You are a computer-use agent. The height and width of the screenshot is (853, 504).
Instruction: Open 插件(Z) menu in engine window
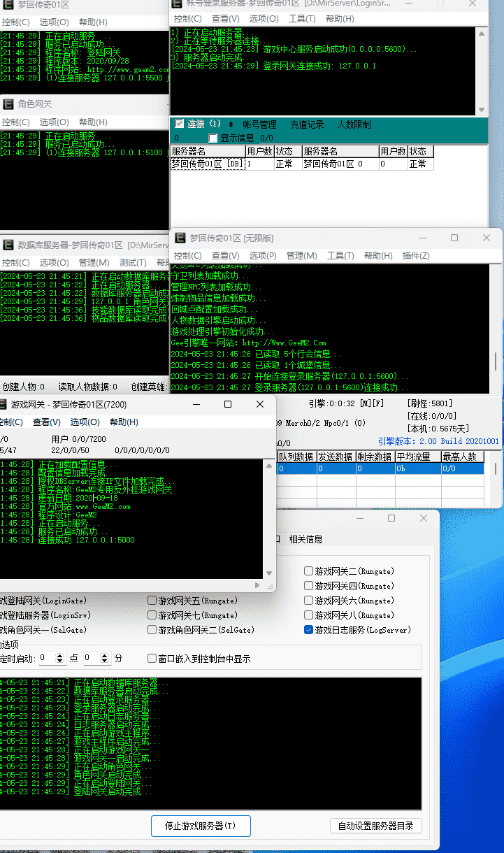coord(416,256)
